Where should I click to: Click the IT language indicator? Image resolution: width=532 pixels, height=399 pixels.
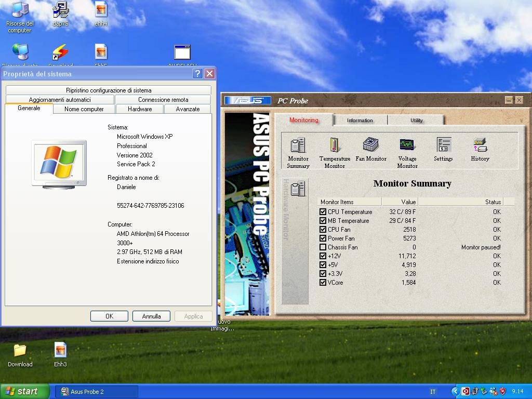[433, 392]
